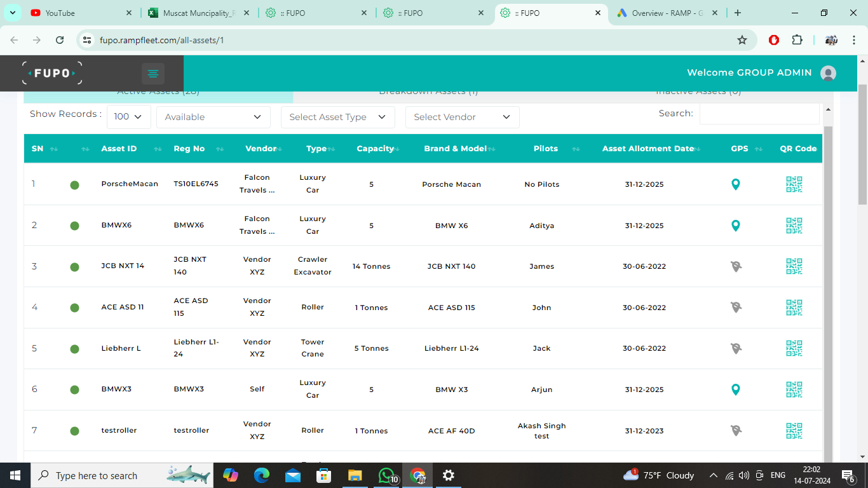Open the Available status dropdown
The height and width of the screenshot is (488, 868).
(213, 117)
